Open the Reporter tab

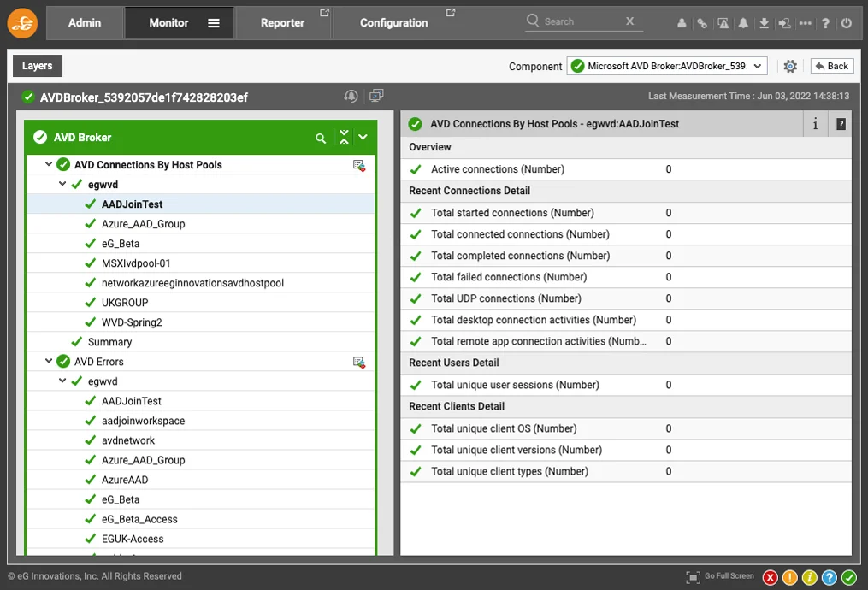282,23
